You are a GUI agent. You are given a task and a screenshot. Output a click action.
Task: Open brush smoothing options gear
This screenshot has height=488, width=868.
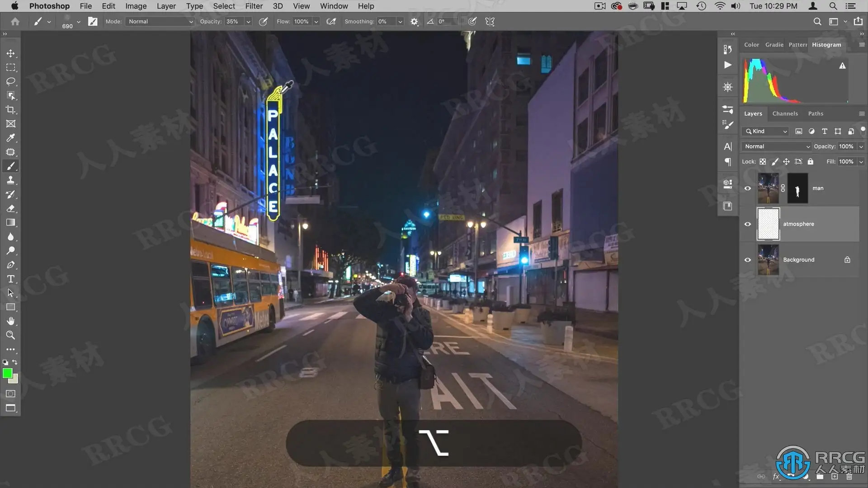[x=414, y=22]
